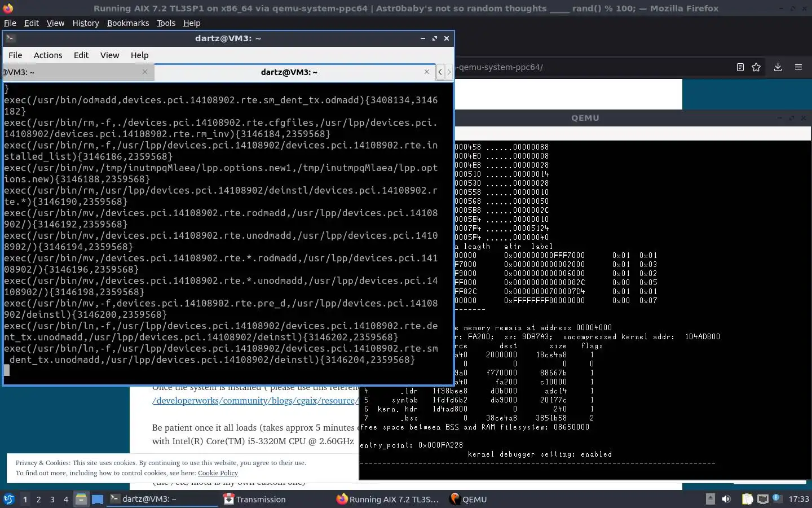812x508 pixels.
Task: Open Firefox hamburger application menu
Action: (x=798, y=67)
